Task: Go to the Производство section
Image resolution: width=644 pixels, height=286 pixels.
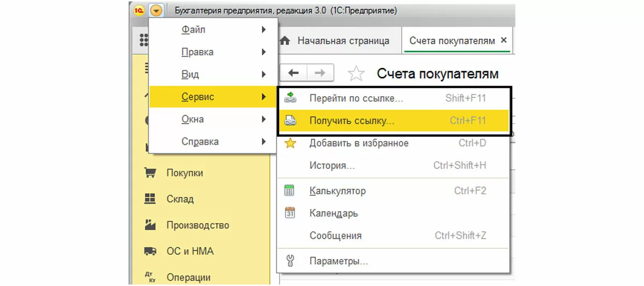Action: tap(197, 225)
